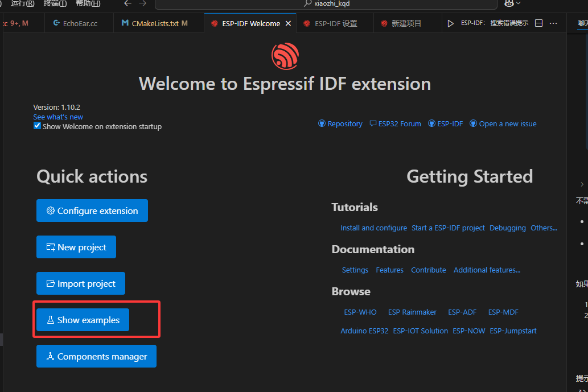Click the Espressif logo above the welcome title

pyautogui.click(x=285, y=56)
